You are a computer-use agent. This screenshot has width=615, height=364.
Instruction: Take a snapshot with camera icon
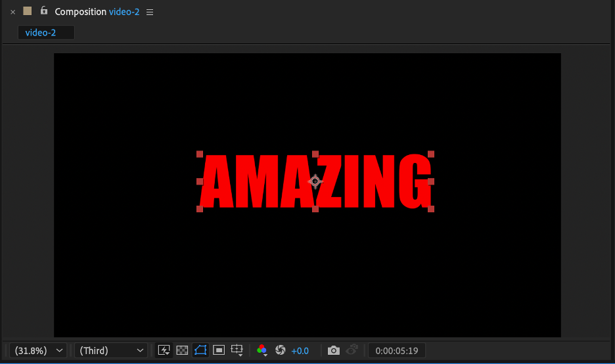(x=334, y=351)
